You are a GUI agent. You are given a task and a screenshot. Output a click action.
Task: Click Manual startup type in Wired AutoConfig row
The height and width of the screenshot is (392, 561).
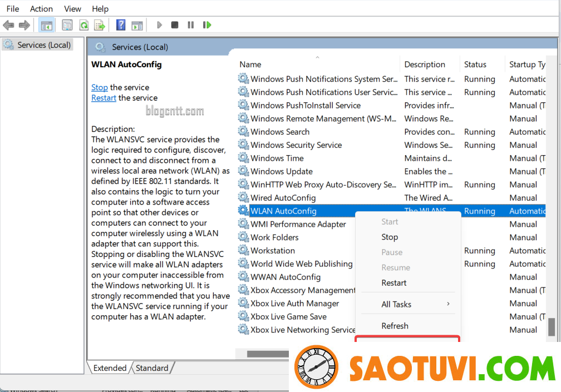pyautogui.click(x=523, y=197)
